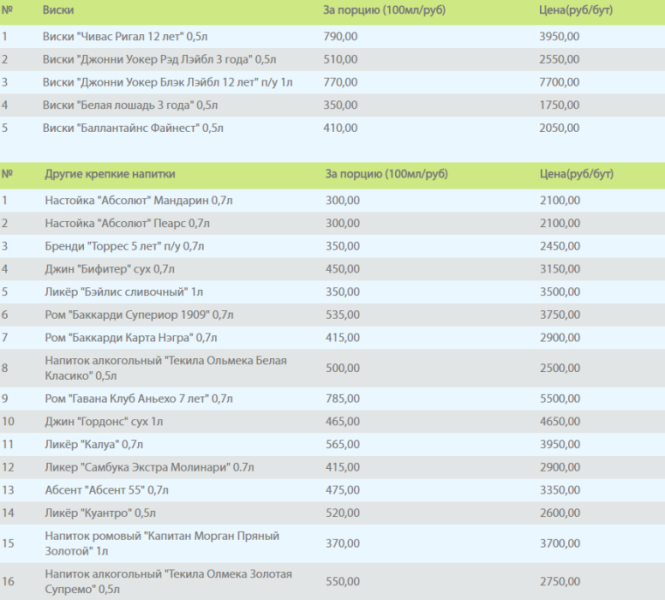This screenshot has height=600, width=665.
Task: Select Ликёр "Калуа" 0,7л
Action: coord(94,444)
